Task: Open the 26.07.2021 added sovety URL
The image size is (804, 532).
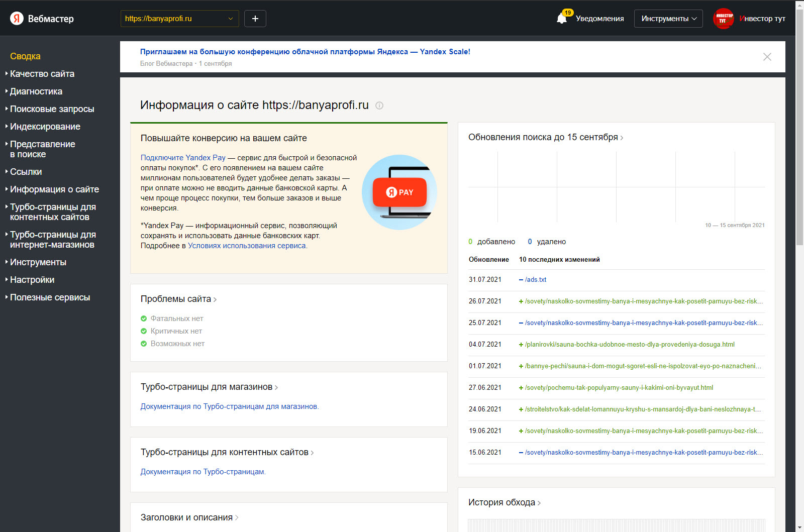Action: tap(644, 301)
